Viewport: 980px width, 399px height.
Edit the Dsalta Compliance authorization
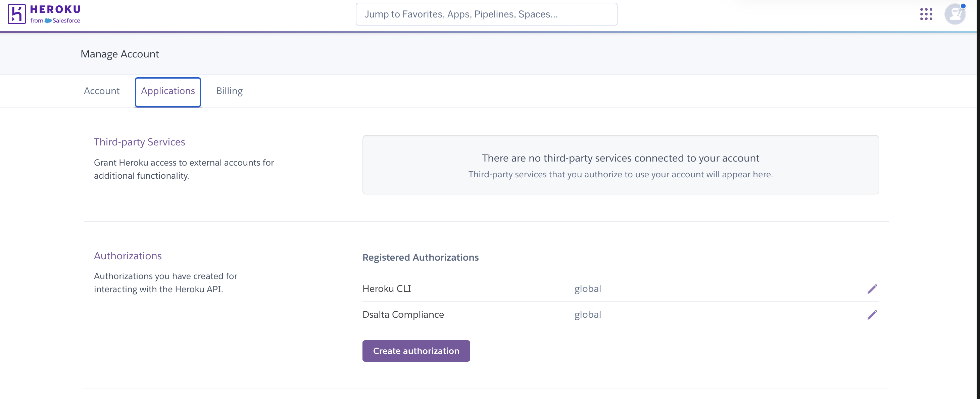click(x=872, y=315)
